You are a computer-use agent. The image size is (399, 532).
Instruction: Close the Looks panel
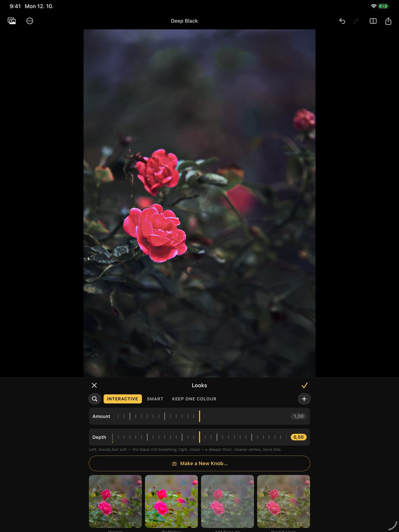pos(94,385)
